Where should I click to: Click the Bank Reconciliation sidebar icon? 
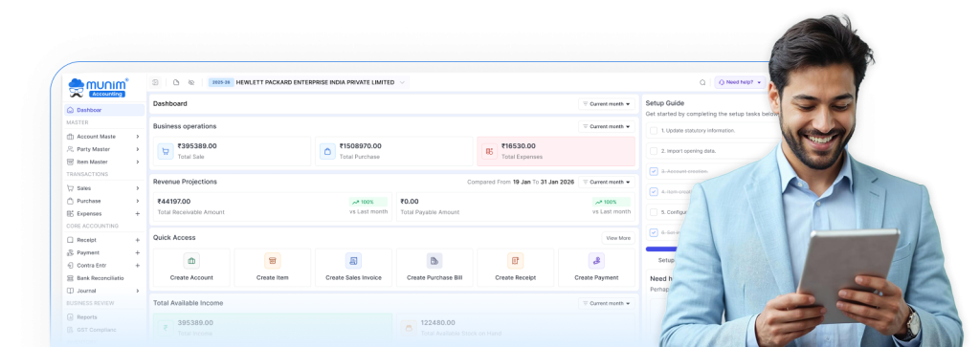point(71,278)
